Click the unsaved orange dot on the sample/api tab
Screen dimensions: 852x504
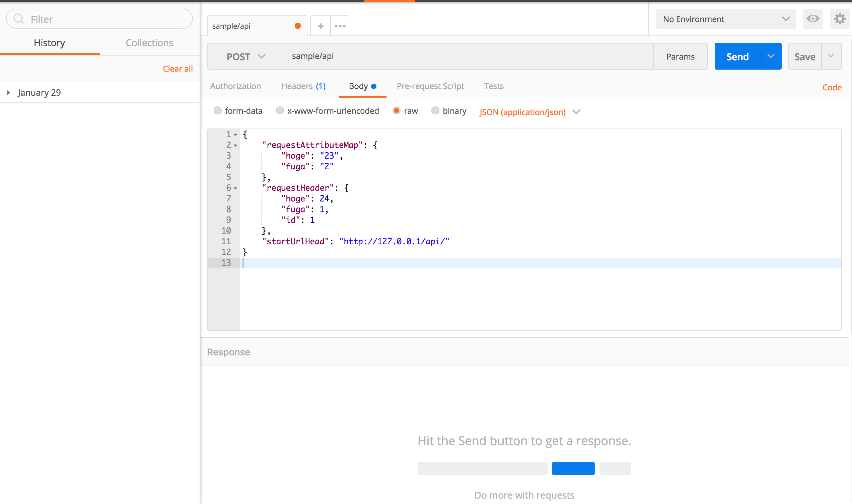298,26
